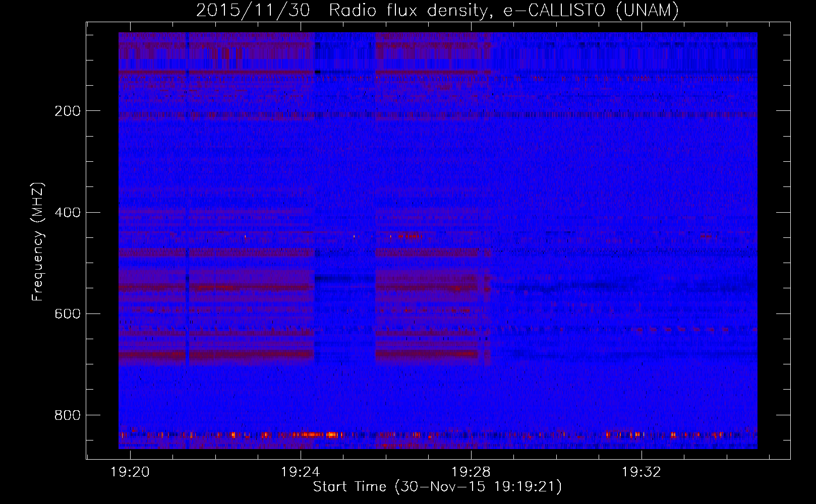
Task: Click the '200' frequency tick label
Action: (68, 111)
